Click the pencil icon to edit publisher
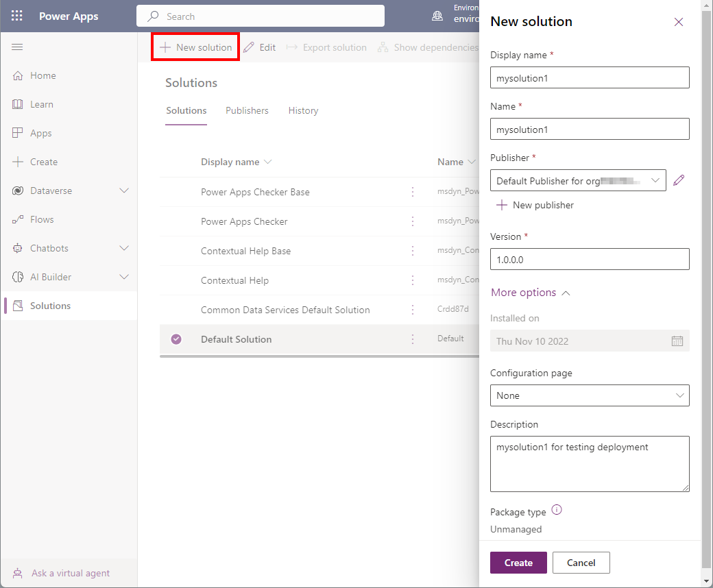713x588 pixels. [679, 180]
